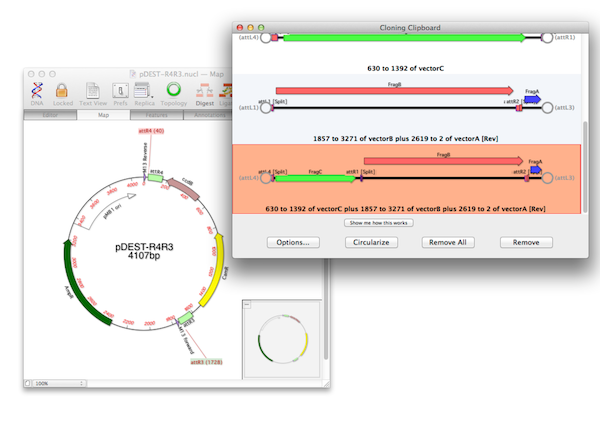Toggle the Topology circle icon
The width and height of the screenshot is (600, 438).
(174, 90)
